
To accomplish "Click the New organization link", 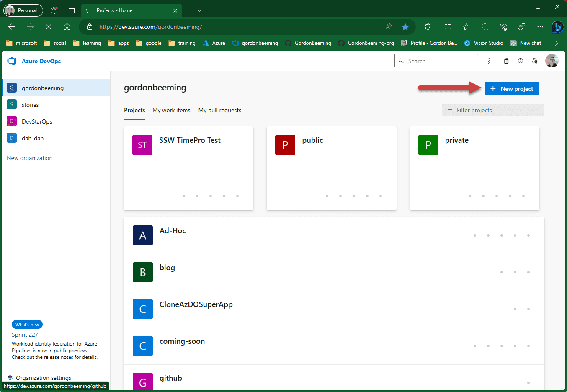I will click(x=30, y=158).
